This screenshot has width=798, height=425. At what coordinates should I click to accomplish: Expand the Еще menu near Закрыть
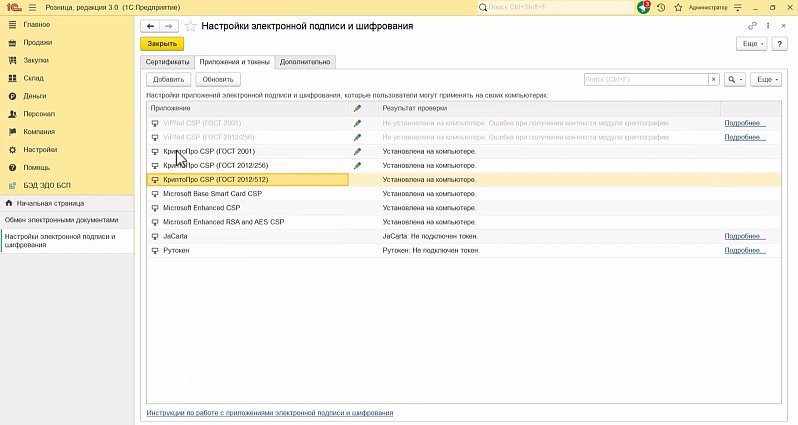[751, 44]
